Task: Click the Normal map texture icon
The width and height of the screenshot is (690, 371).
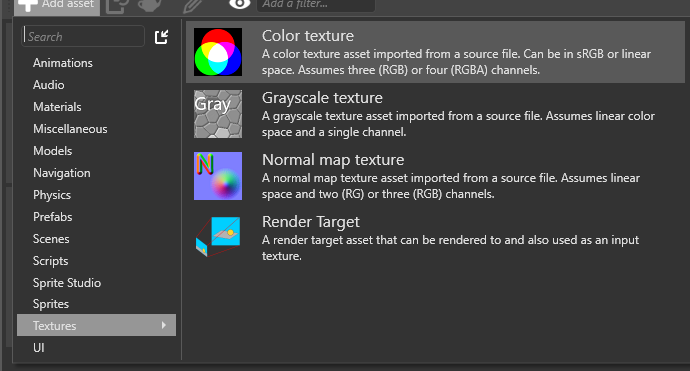Action: pos(218,176)
